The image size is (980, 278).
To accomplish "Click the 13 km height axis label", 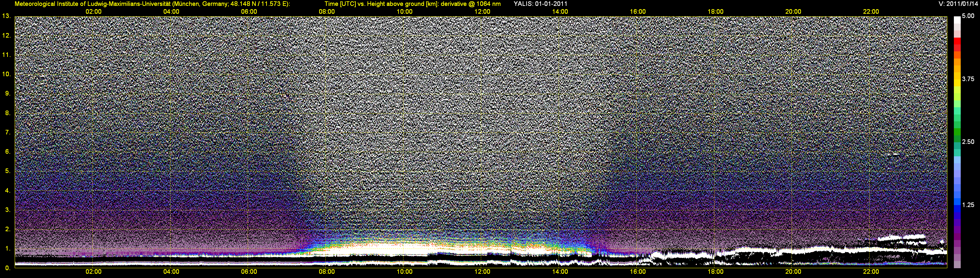I will point(6,16).
